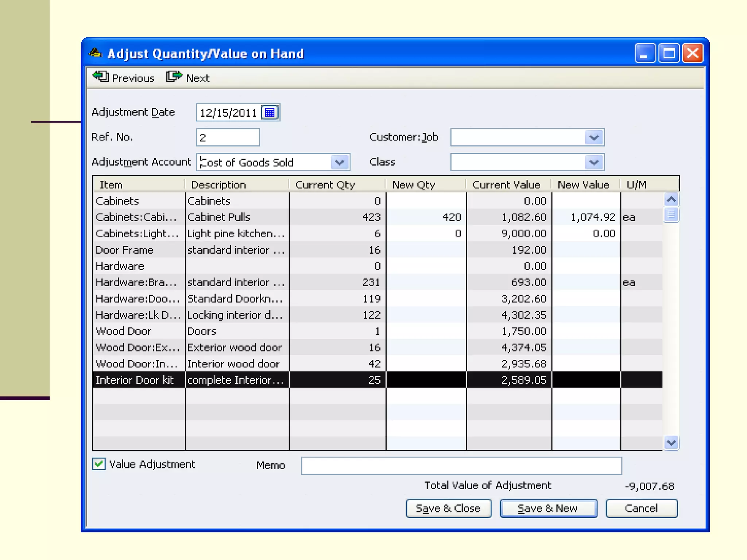Click the QuickBooks title bar icon
This screenshot has width=747, height=560.
(95, 53)
